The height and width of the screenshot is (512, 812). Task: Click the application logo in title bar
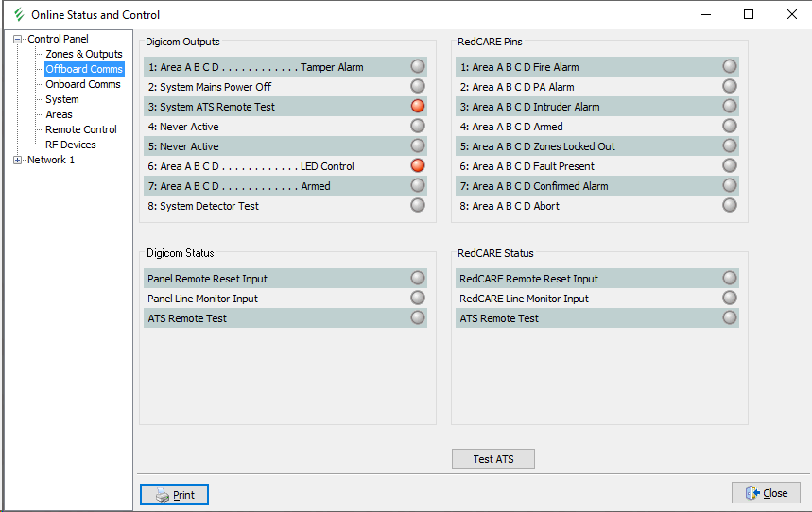(x=18, y=14)
